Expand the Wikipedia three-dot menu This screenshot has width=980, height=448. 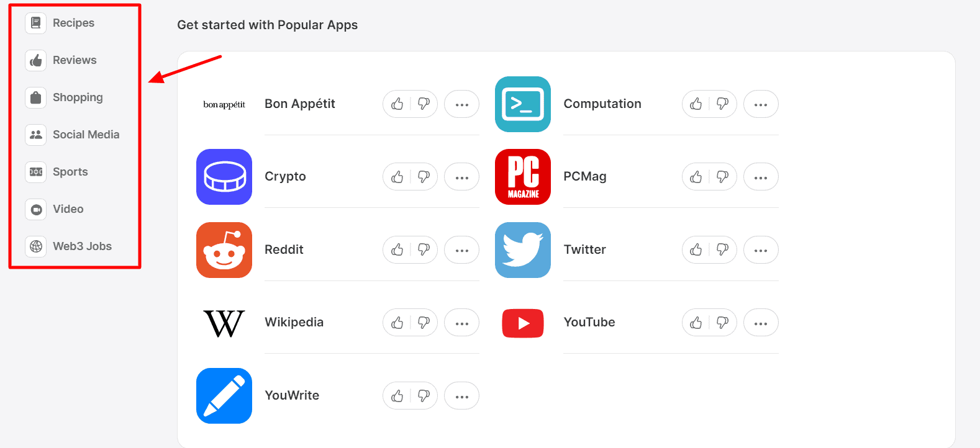(x=462, y=323)
